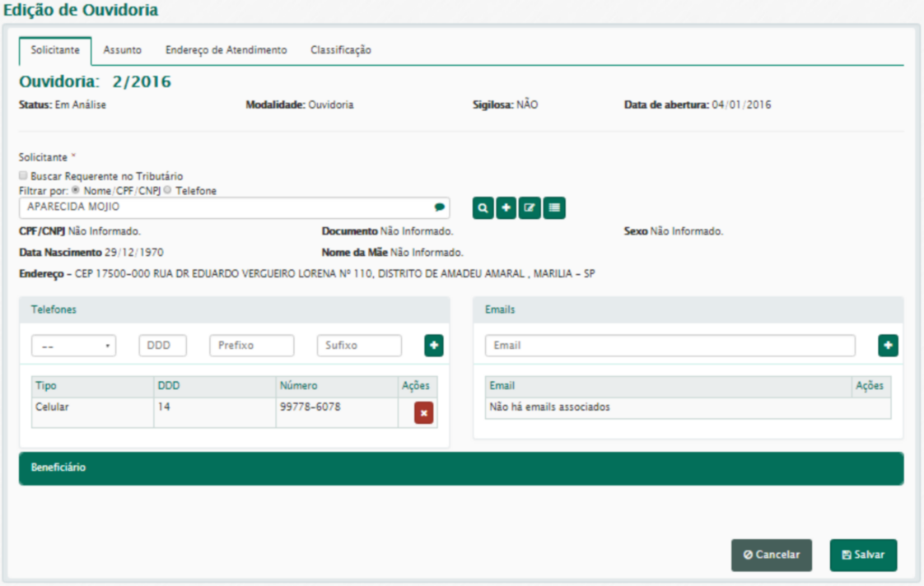924x586 pixels.
Task: Click the list icon next to edit button
Action: click(x=554, y=208)
